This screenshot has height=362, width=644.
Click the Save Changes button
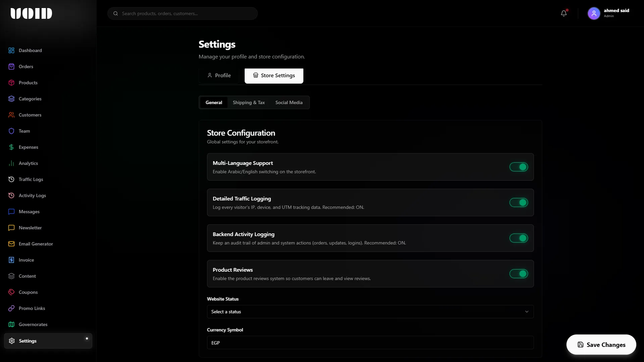pyautogui.click(x=601, y=345)
